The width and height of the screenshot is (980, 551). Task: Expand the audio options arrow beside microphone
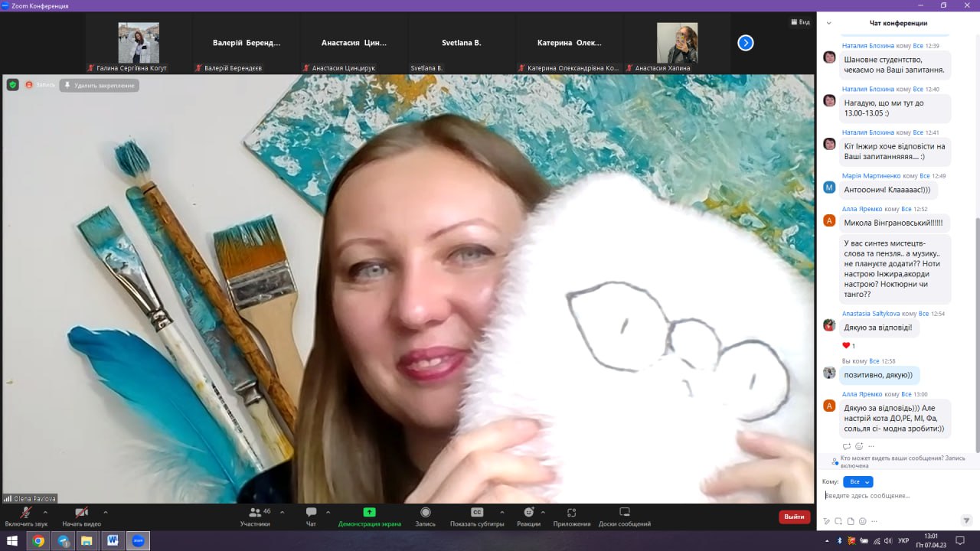[45, 512]
